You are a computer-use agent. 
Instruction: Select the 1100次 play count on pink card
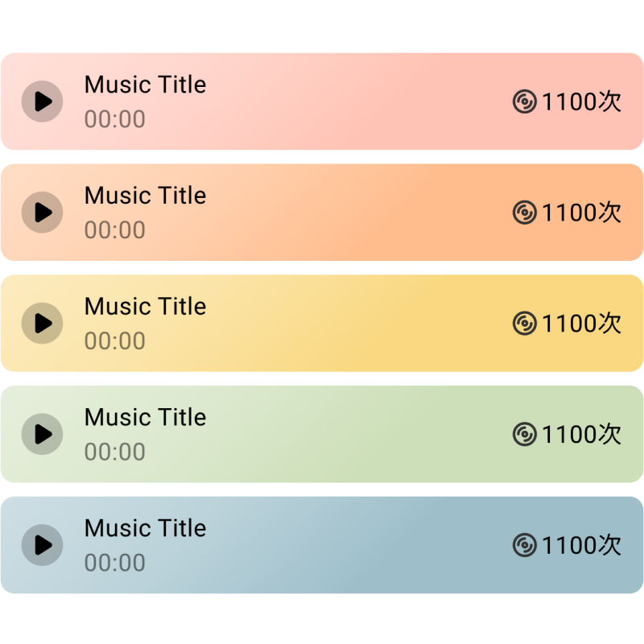581,101
